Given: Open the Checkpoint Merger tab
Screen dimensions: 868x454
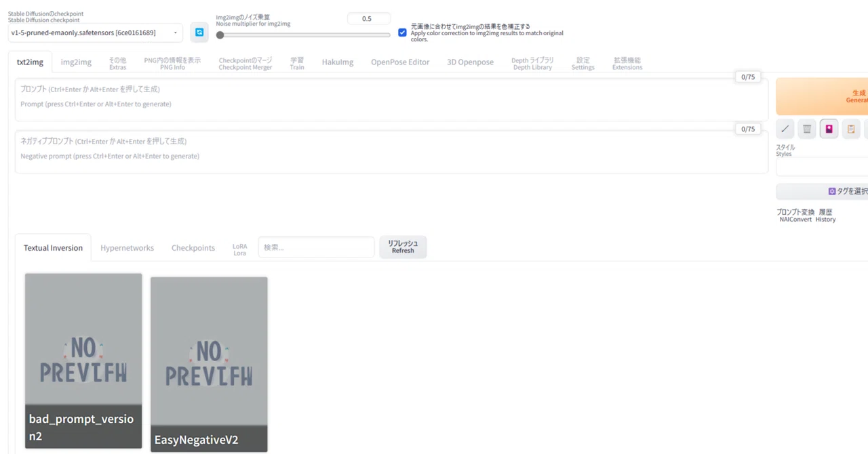Looking at the screenshot, I should (x=245, y=64).
